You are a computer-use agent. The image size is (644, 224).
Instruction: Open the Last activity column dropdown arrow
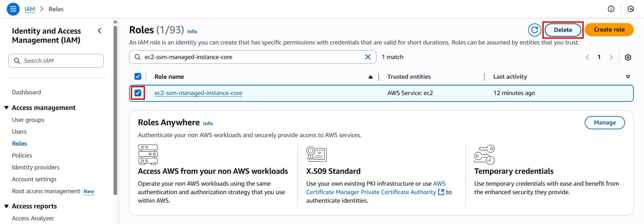[628, 77]
